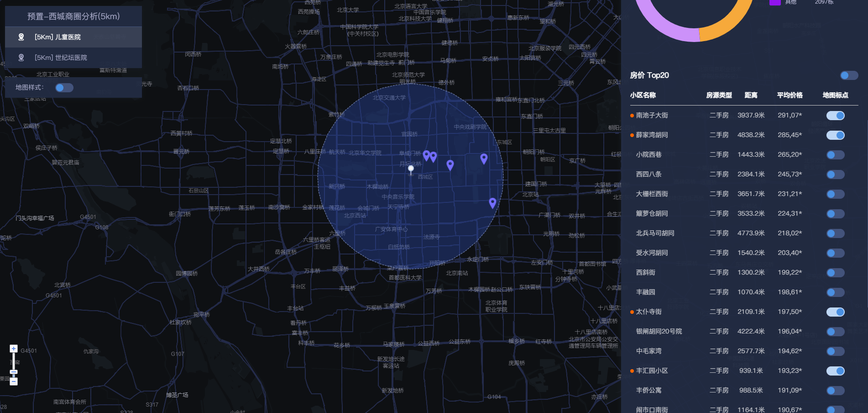Click the map zoom in plus button
This screenshot has height=413, width=868.
[x=14, y=349]
